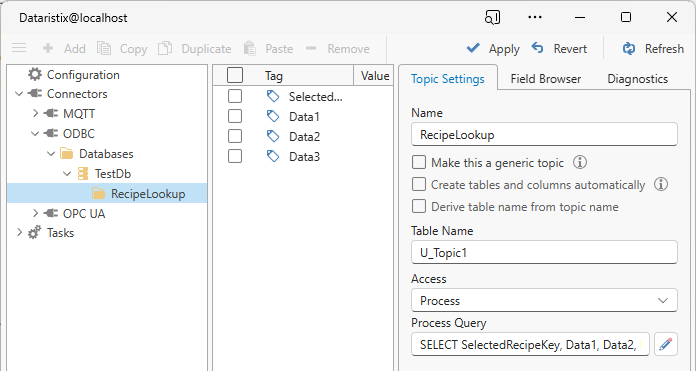
Task: Collapse the Databases tree node
Action: (51, 154)
